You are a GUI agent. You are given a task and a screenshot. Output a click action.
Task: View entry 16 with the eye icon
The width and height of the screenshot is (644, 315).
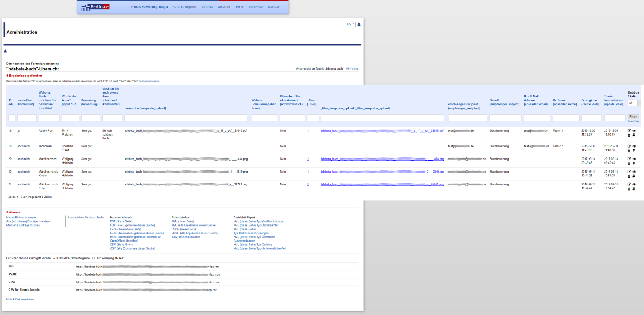(634, 130)
